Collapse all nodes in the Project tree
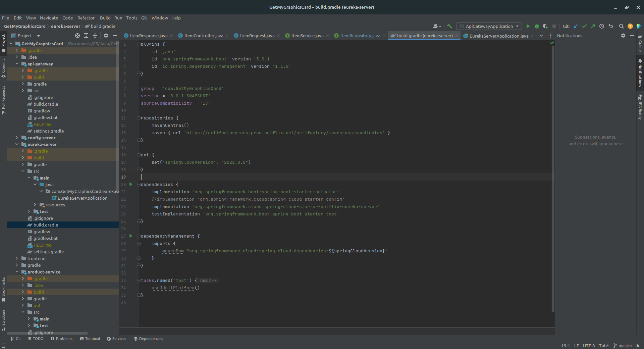 (x=95, y=36)
